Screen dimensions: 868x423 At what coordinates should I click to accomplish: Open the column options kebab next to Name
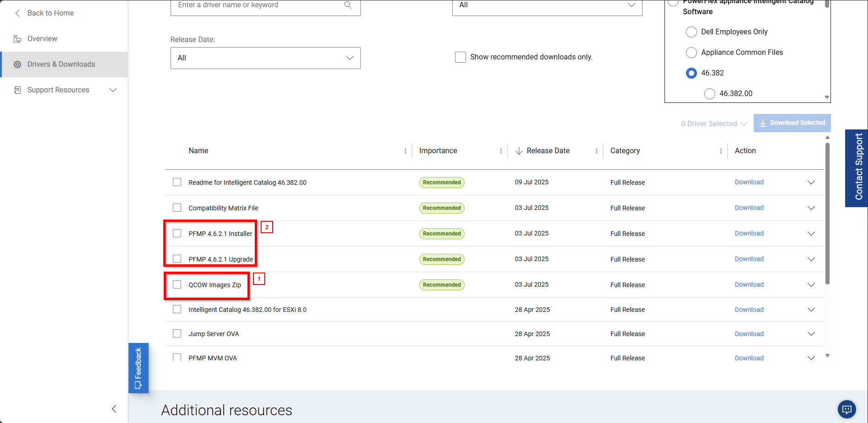tap(405, 150)
